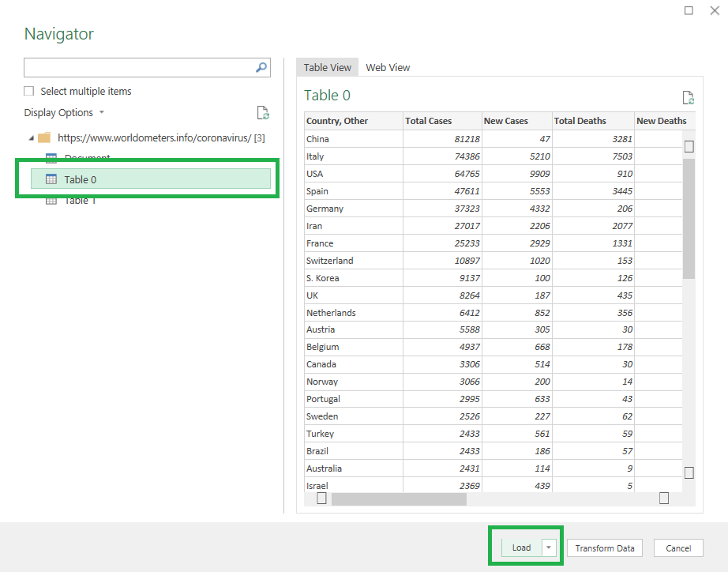Click the search magnifier icon

[x=261, y=67]
